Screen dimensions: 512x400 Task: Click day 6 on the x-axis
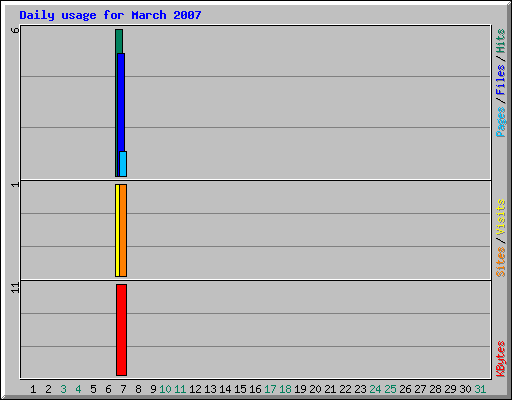coord(108,389)
